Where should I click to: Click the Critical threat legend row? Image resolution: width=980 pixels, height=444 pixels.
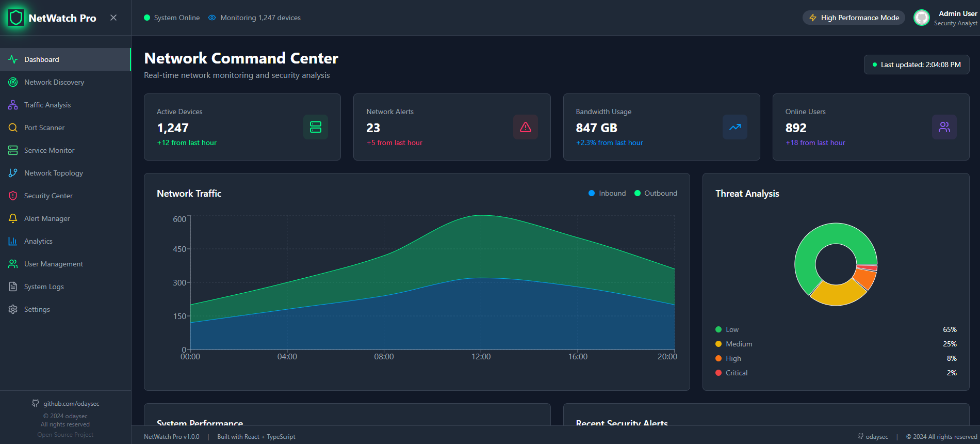pyautogui.click(x=836, y=373)
